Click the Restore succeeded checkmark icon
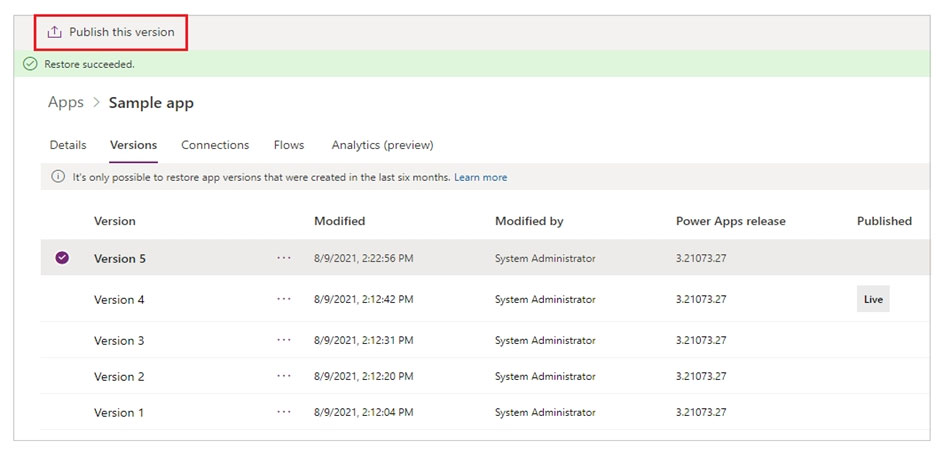Screen dimensions: 943x451 30,64
